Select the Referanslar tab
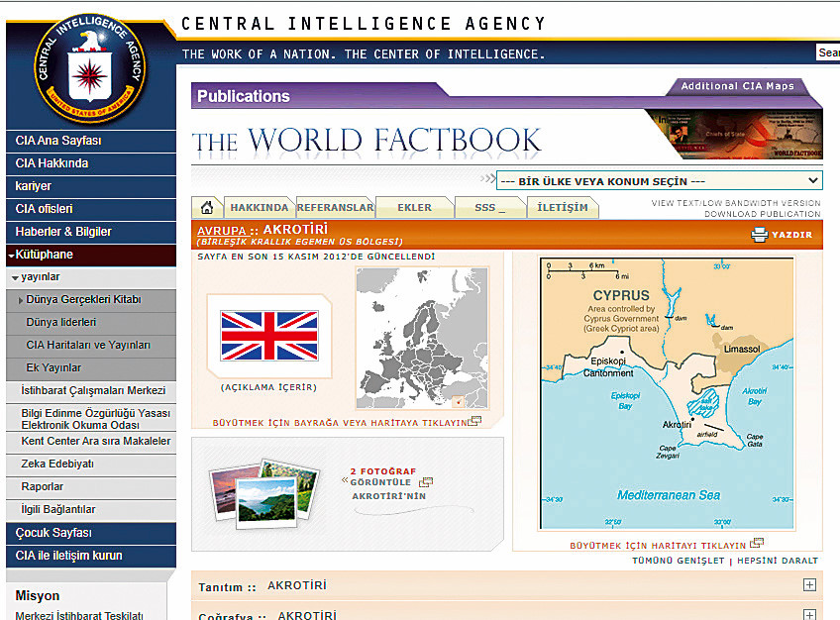840x620 pixels. pos(335,208)
